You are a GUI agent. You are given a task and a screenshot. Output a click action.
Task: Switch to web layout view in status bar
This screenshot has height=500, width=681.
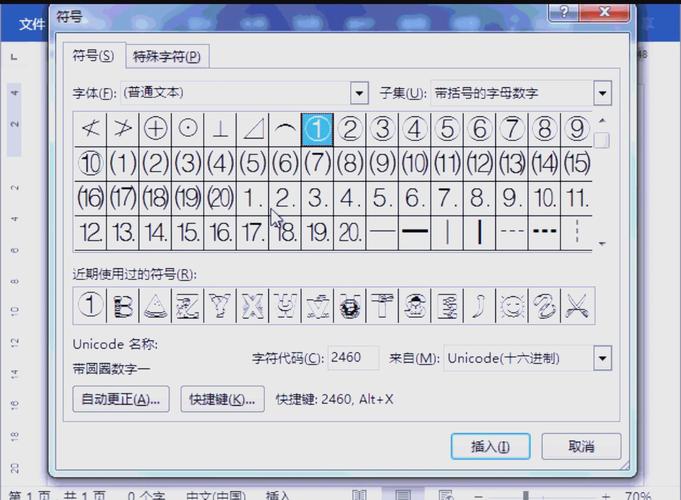(x=446, y=495)
